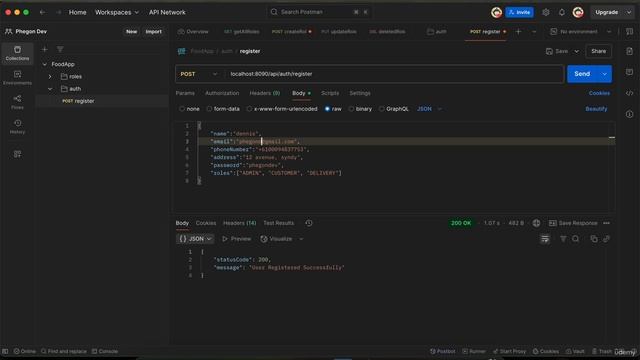
Task: Click the Search Postman field
Action: 319,12
